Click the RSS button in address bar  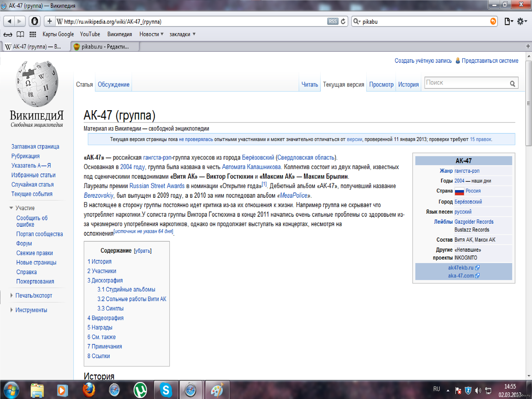(332, 21)
